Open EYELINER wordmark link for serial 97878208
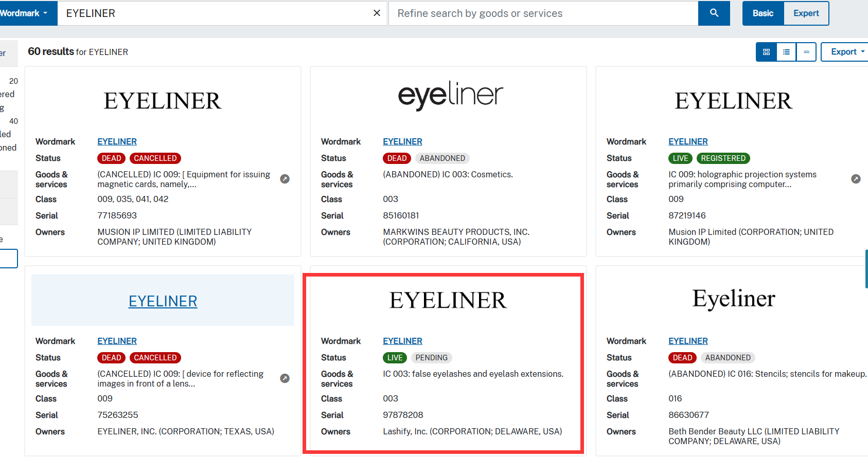 (x=402, y=341)
